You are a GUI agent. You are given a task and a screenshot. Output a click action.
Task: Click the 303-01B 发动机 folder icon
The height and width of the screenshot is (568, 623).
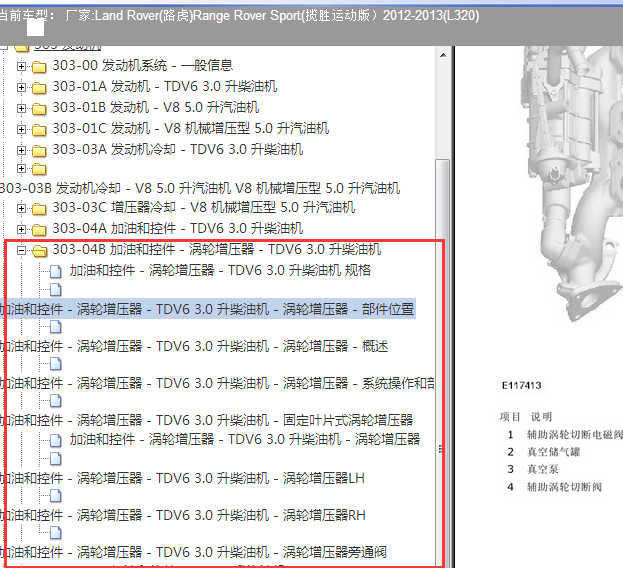coord(39,109)
